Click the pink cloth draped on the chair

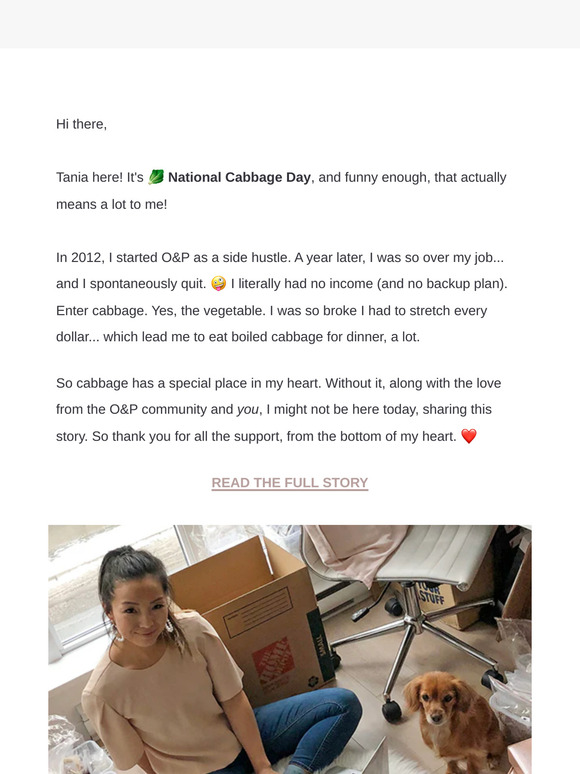click(353, 550)
